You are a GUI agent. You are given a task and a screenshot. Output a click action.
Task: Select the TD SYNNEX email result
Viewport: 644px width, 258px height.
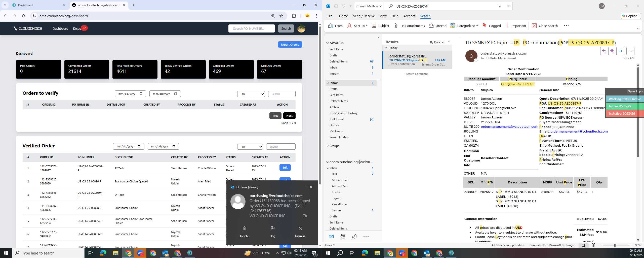pyautogui.click(x=417, y=60)
